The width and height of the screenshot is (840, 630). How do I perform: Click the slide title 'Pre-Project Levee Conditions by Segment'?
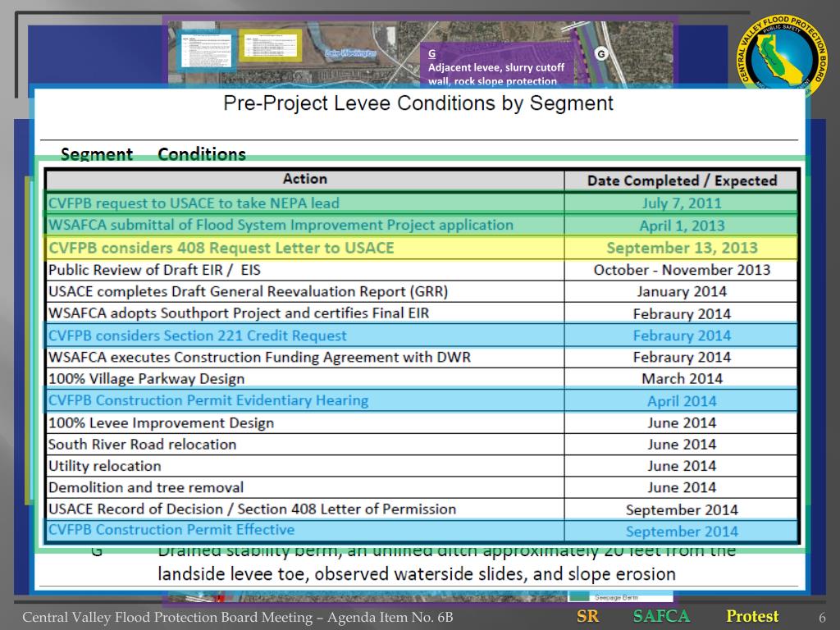pos(418,103)
